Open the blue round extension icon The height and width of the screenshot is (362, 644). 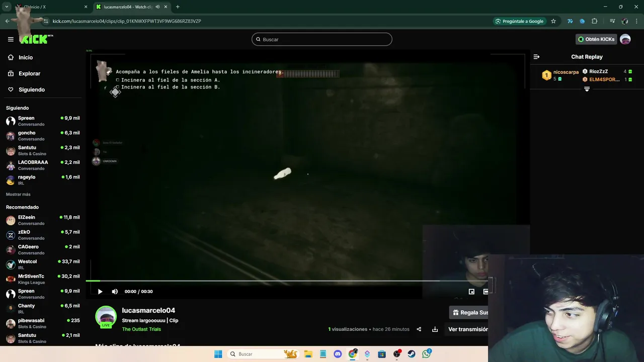[582, 21]
